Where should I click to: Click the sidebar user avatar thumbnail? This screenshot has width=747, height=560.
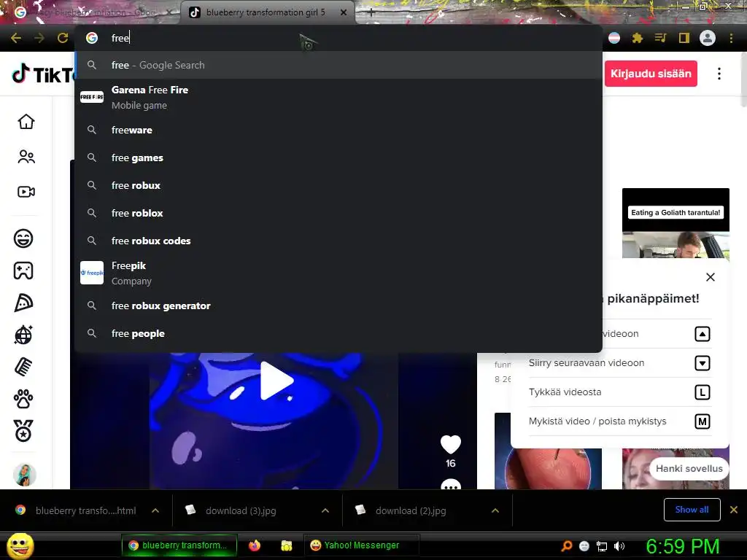tap(24, 474)
